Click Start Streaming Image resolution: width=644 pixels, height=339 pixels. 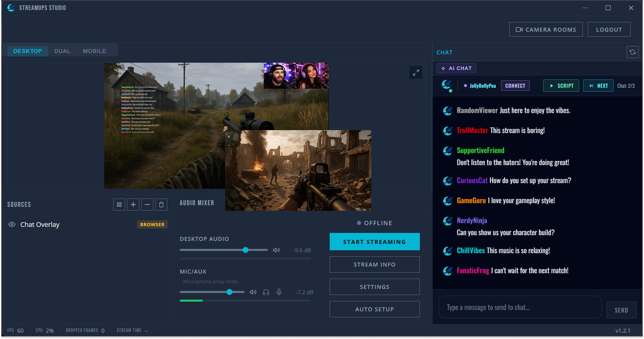(374, 242)
